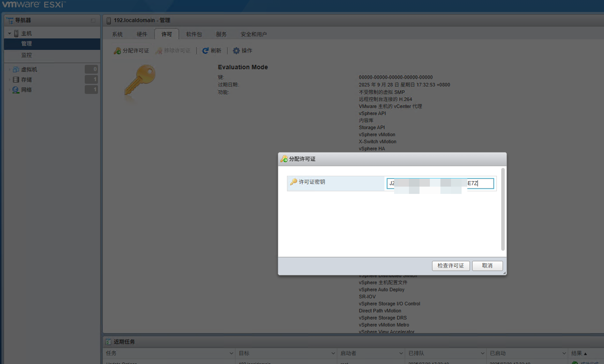Click the license key (许可证密钥) input field
This screenshot has width=604, height=364.
pos(440,184)
